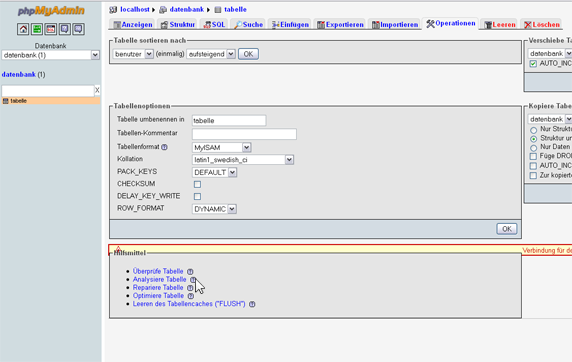The image size is (572, 362).
Task: Switch to the Anzeigen tab
Action: [132, 24]
